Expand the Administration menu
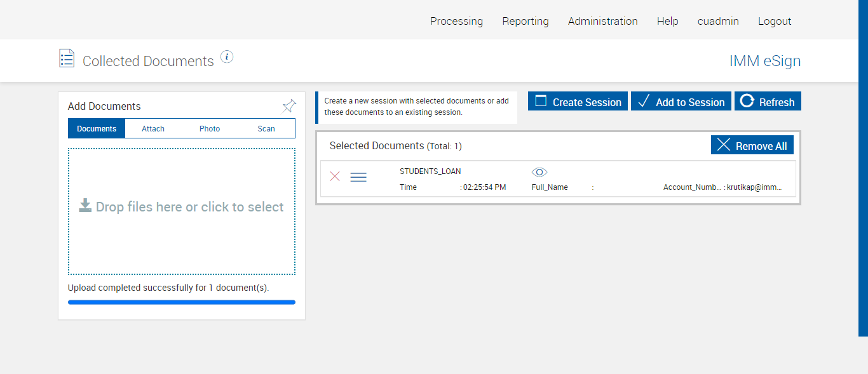The width and height of the screenshot is (868, 374). [602, 21]
